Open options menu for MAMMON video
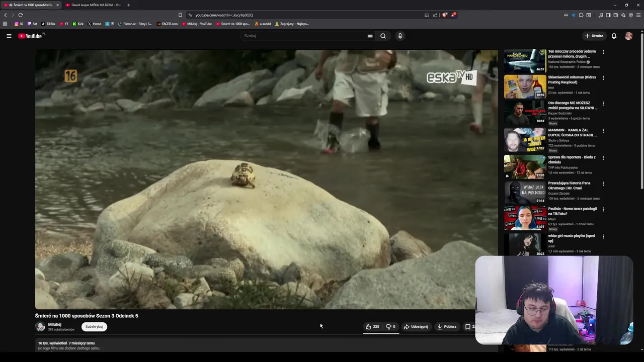The width and height of the screenshot is (644, 362). coord(603,131)
